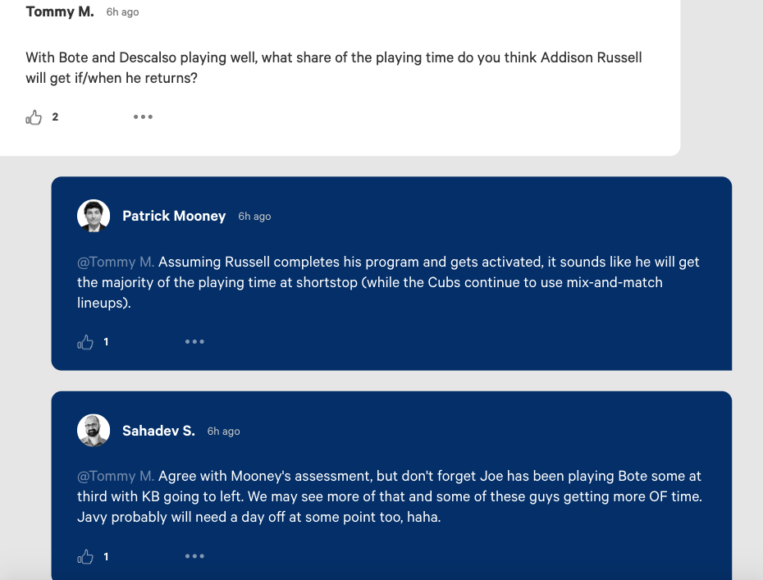The image size is (763, 580).
Task: Click the like count on Patrick Mooney's reply
Action: pyautogui.click(x=106, y=342)
